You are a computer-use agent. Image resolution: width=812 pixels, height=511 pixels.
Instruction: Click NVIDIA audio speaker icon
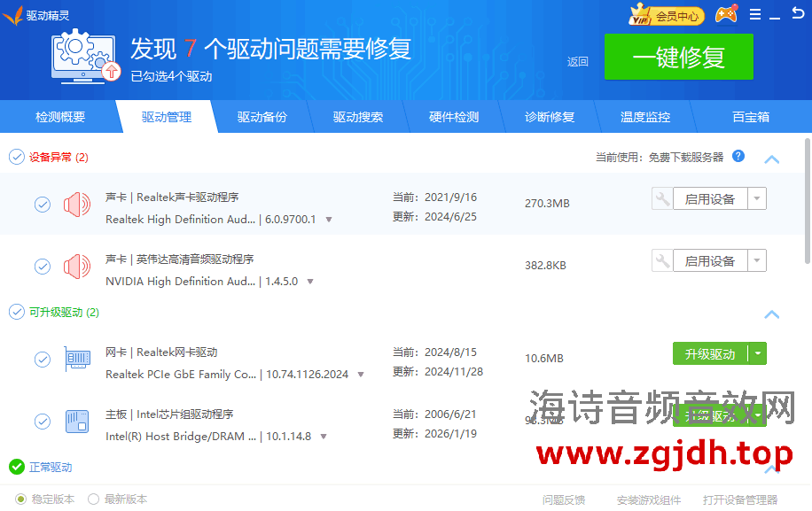[x=76, y=267]
